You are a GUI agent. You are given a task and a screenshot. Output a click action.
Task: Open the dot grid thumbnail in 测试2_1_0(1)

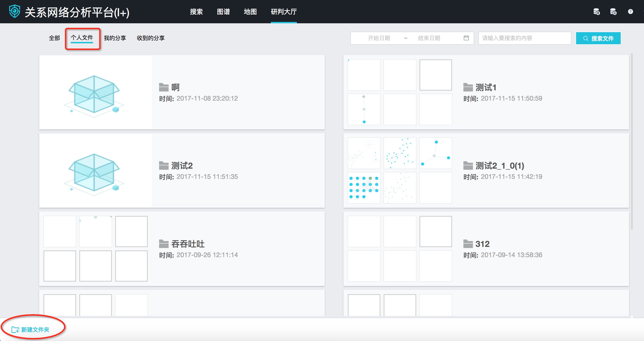pyautogui.click(x=364, y=188)
